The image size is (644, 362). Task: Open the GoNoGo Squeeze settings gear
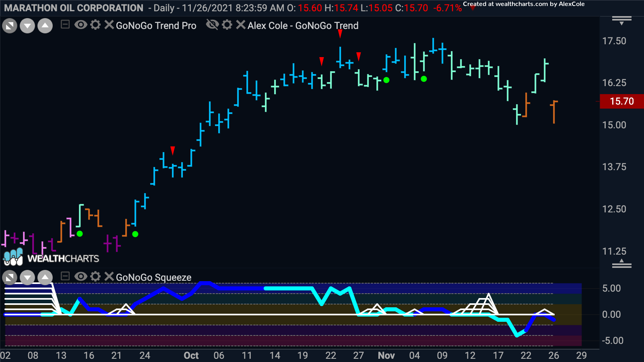pyautogui.click(x=95, y=277)
